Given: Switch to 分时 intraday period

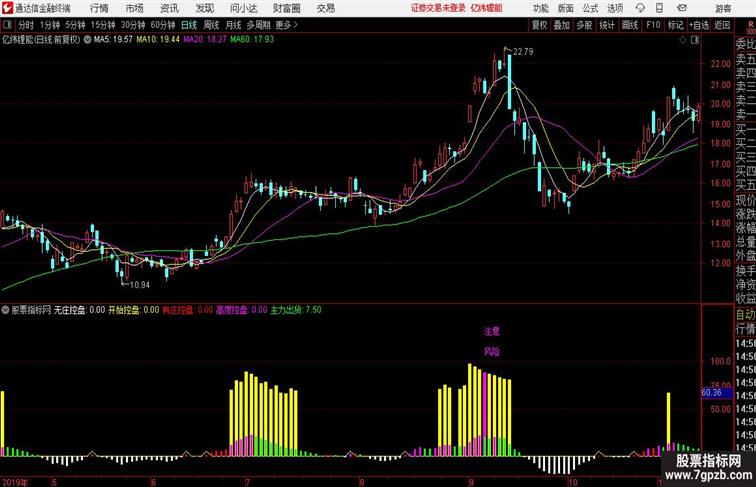Looking at the screenshot, I should tap(26, 25).
